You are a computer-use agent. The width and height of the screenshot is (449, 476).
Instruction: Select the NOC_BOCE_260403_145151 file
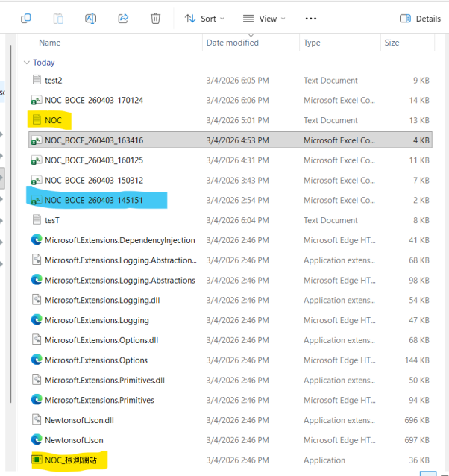click(x=93, y=200)
